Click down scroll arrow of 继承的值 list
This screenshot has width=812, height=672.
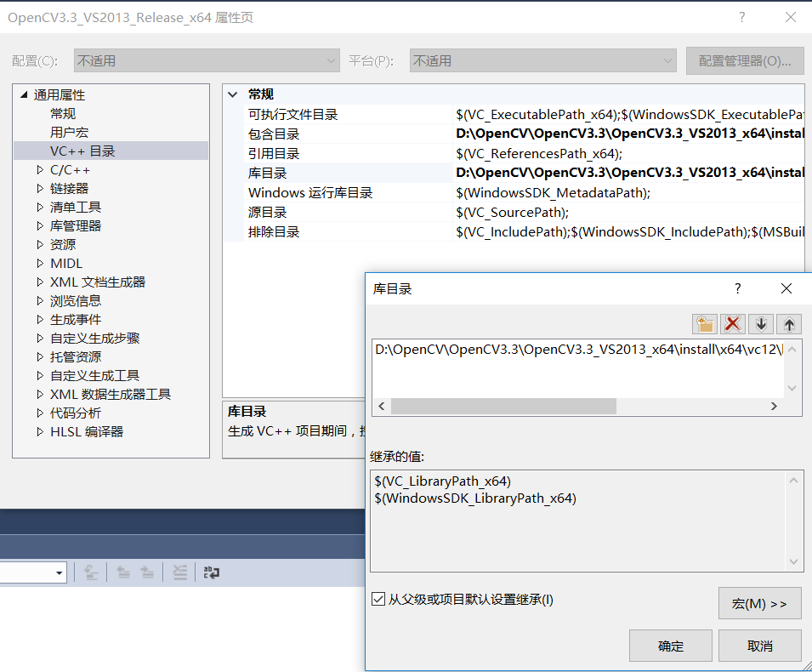[793, 561]
